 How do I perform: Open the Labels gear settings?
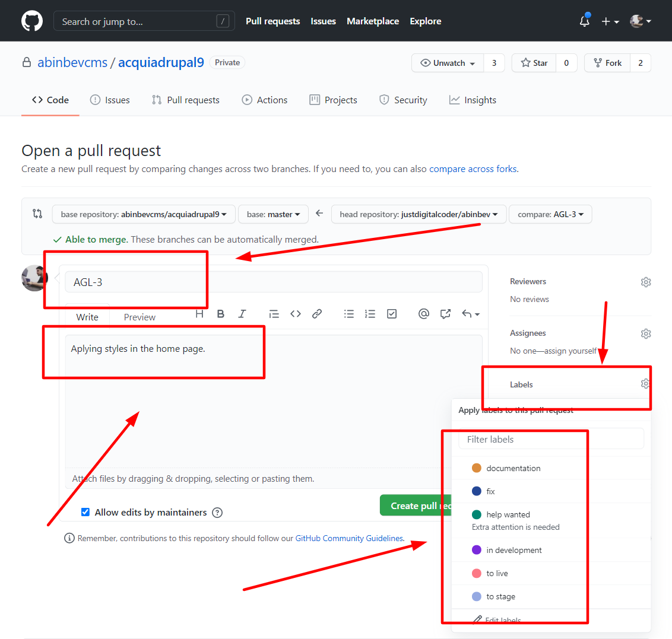click(x=645, y=384)
